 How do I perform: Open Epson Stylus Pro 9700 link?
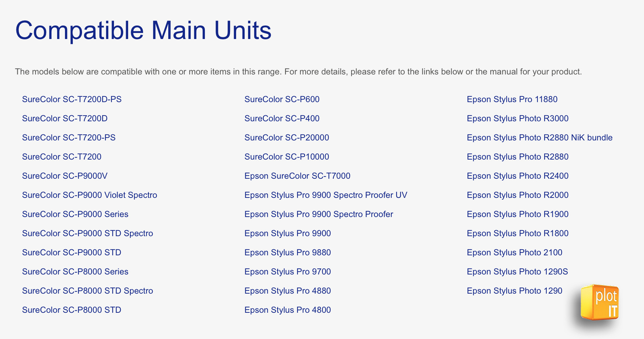coord(288,272)
